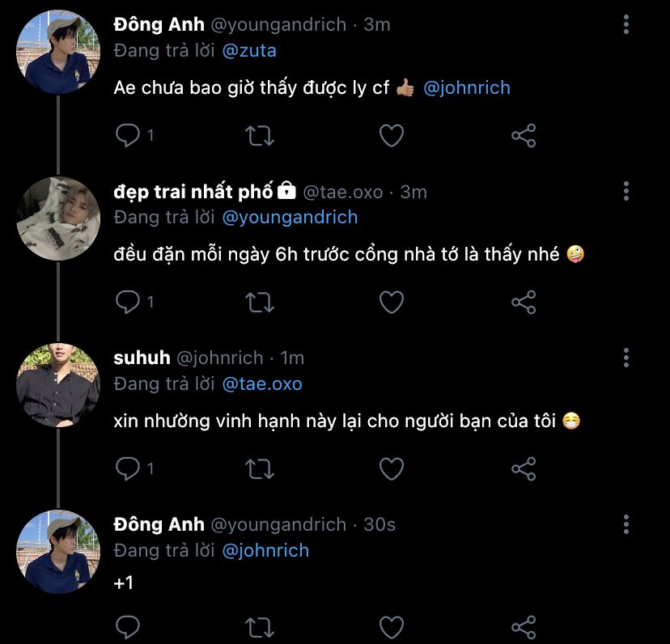The width and height of the screenshot is (670, 644).
Task: Like suhuh's tweet replying to @tae.oxo
Action: (x=392, y=468)
